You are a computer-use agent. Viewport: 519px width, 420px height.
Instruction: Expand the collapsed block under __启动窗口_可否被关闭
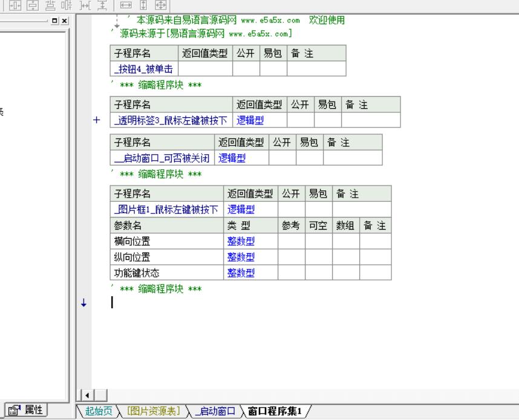[160, 174]
